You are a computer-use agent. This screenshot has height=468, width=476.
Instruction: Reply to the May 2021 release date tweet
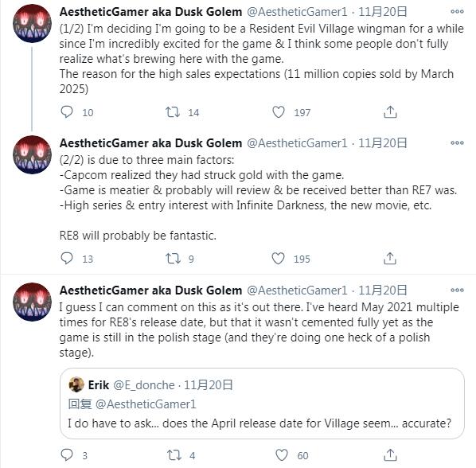(x=67, y=455)
